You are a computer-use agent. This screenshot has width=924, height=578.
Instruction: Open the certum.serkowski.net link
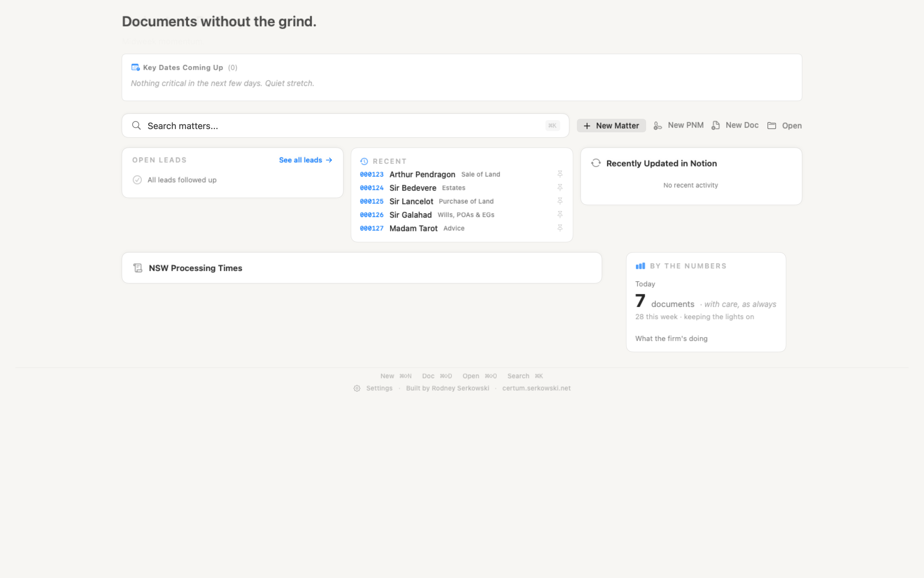(x=536, y=389)
